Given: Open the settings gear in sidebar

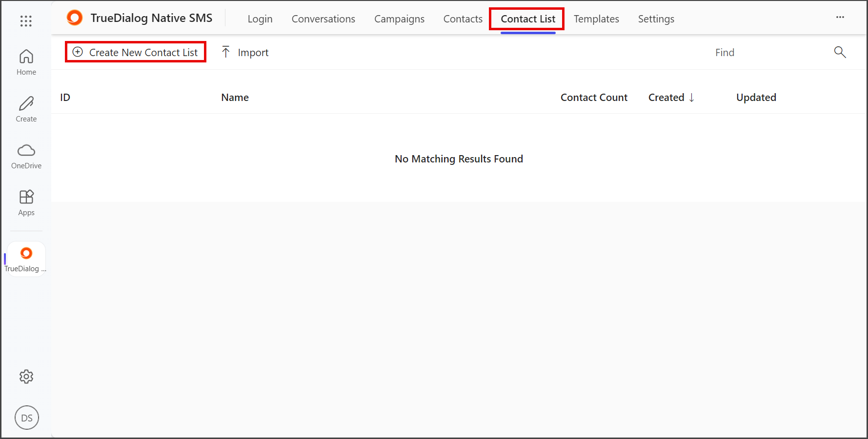Looking at the screenshot, I should [x=26, y=377].
